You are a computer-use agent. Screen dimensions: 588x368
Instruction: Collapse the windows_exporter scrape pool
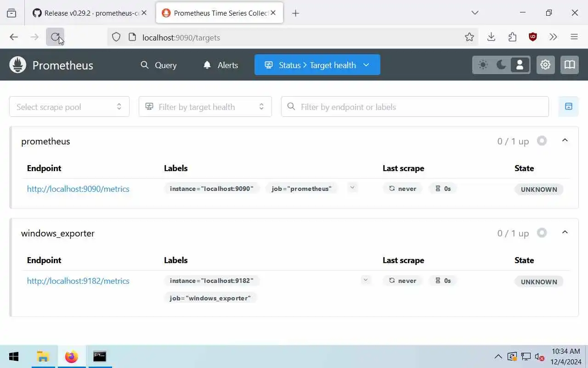(565, 233)
